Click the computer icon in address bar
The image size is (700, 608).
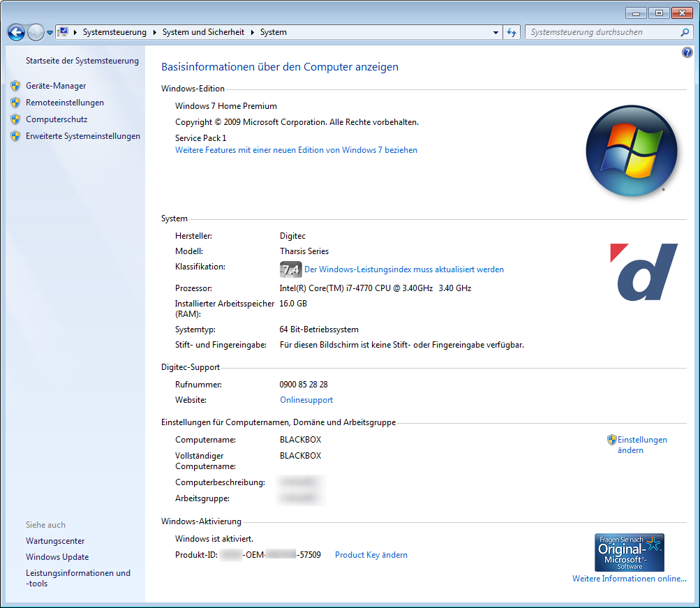(64, 32)
